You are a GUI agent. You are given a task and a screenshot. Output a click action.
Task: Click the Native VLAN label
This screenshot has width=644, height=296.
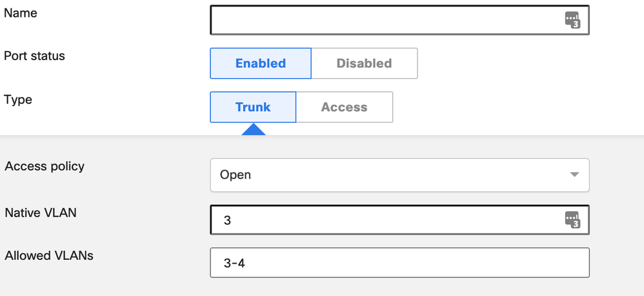point(41,212)
